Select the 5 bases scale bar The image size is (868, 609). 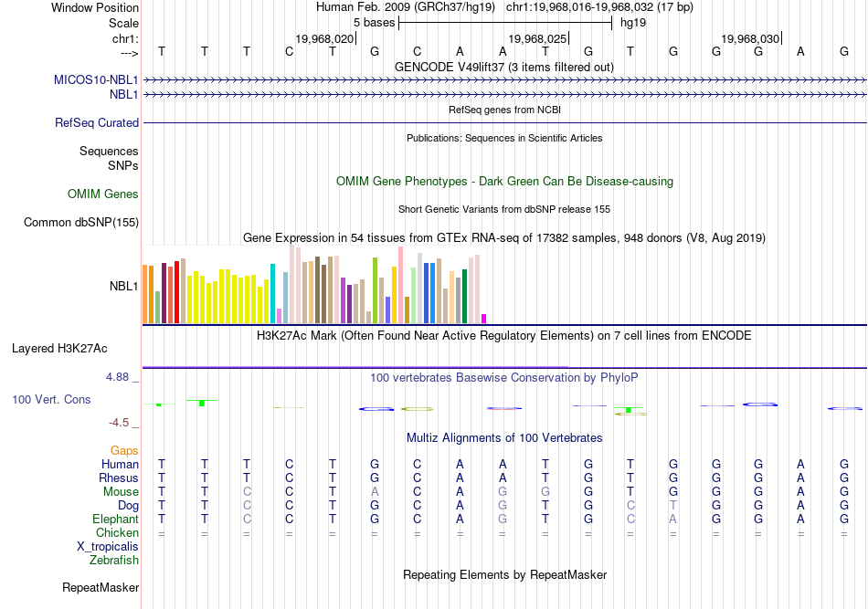click(505, 23)
